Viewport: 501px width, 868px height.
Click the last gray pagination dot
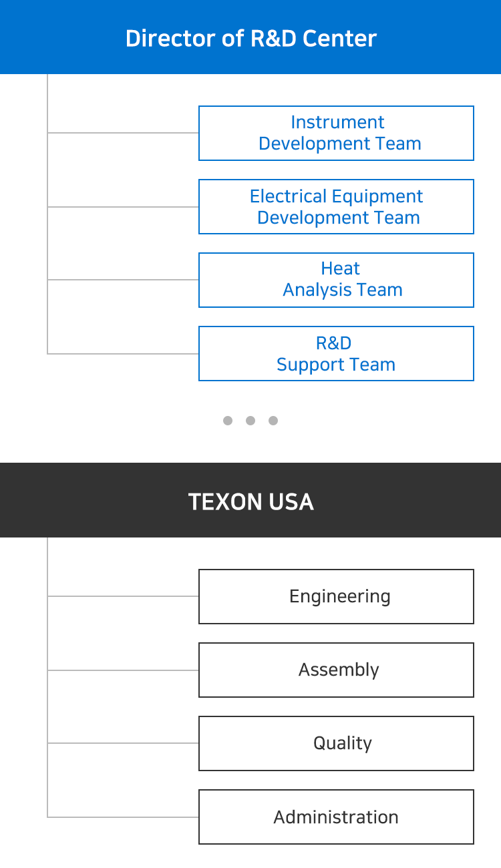(x=273, y=421)
